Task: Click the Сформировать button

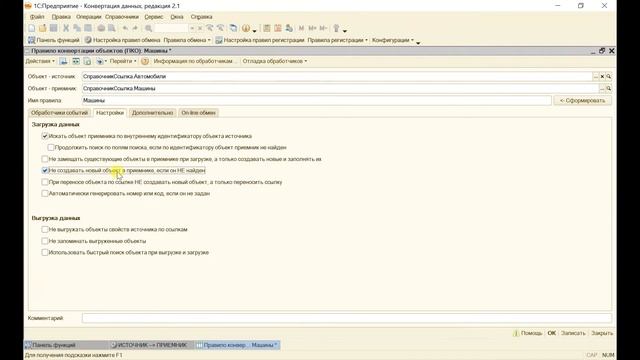Action: click(582, 100)
